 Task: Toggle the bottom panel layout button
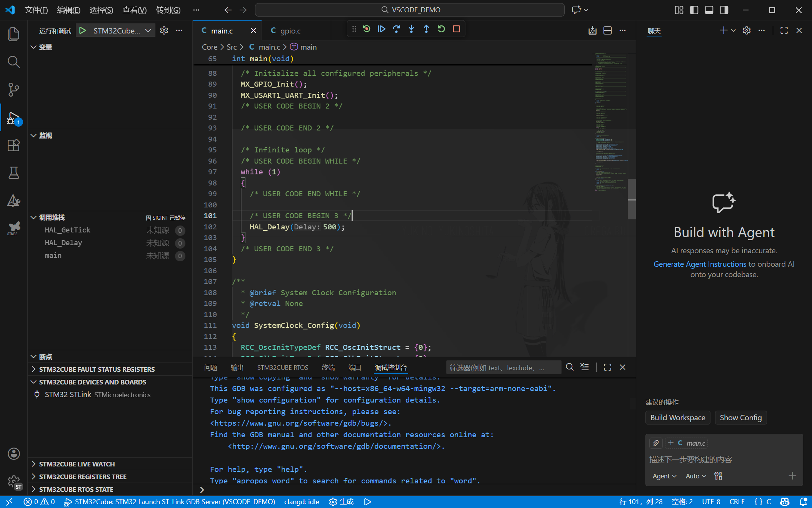click(x=709, y=10)
